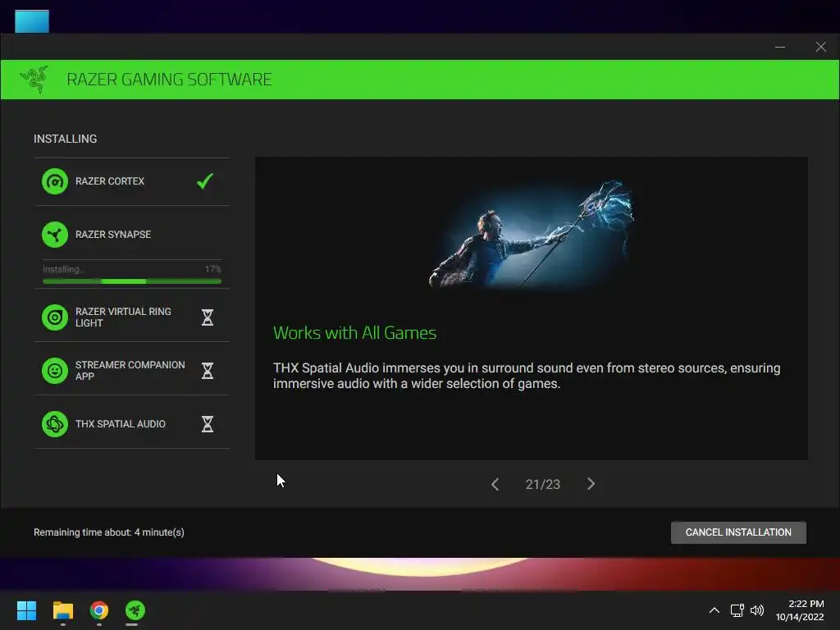
Task: Click the hourglass beside Razer Virtual Ring Light
Action: (x=208, y=317)
